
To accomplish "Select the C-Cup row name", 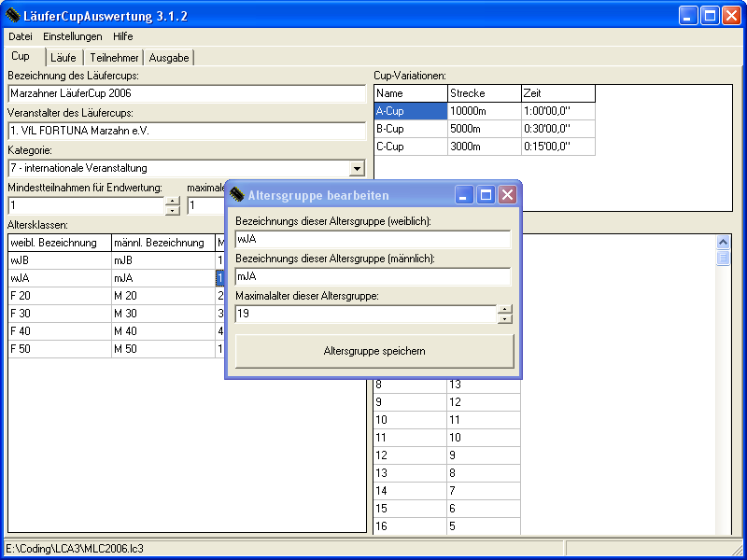I will [x=411, y=147].
